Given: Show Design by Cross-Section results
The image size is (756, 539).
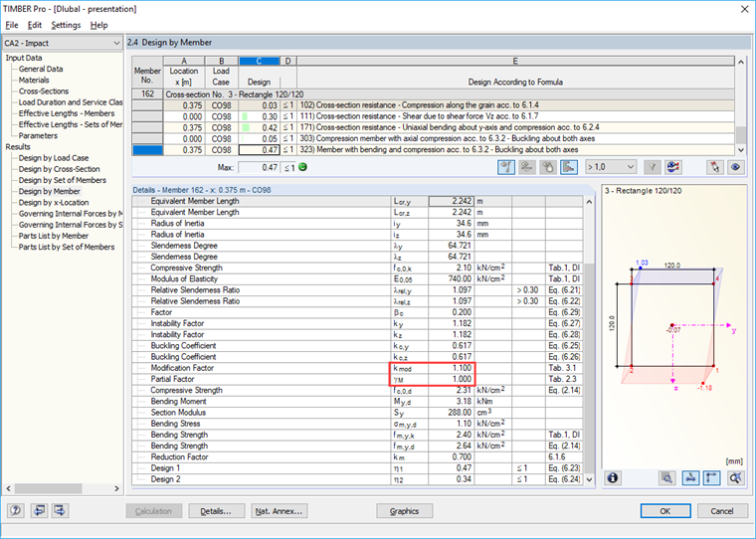Looking at the screenshot, I should click(60, 169).
